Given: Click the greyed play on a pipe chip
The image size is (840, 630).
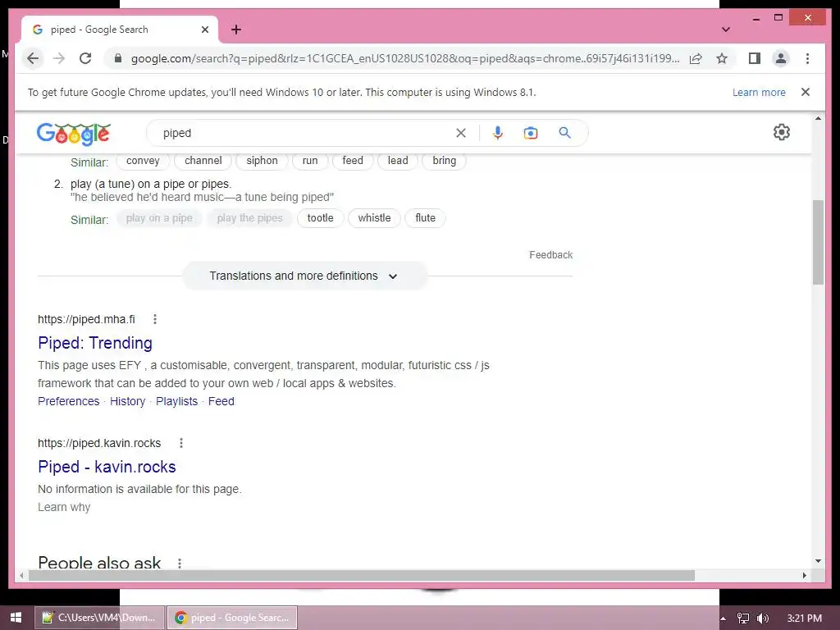Looking at the screenshot, I should [159, 218].
